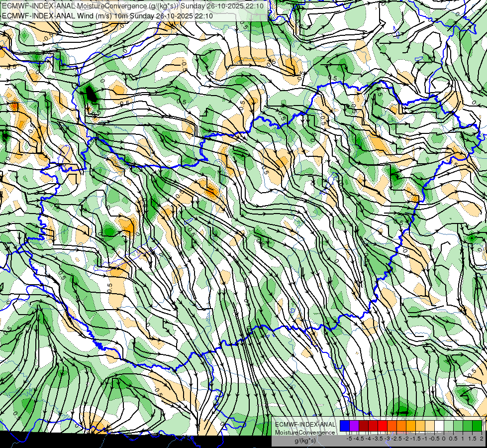Click the MoistureConvergence title line at top
The height and width of the screenshot is (448, 487).
[x=133, y=6]
